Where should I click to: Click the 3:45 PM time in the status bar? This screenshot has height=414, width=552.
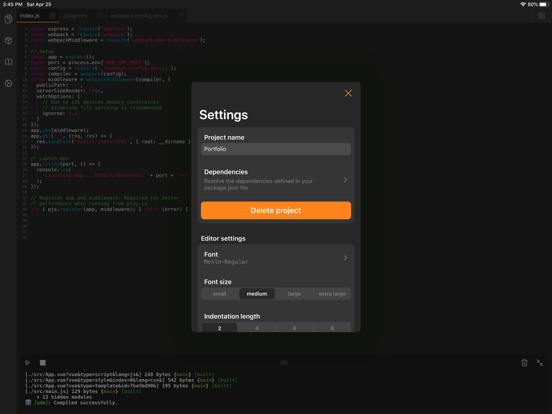[x=12, y=4]
